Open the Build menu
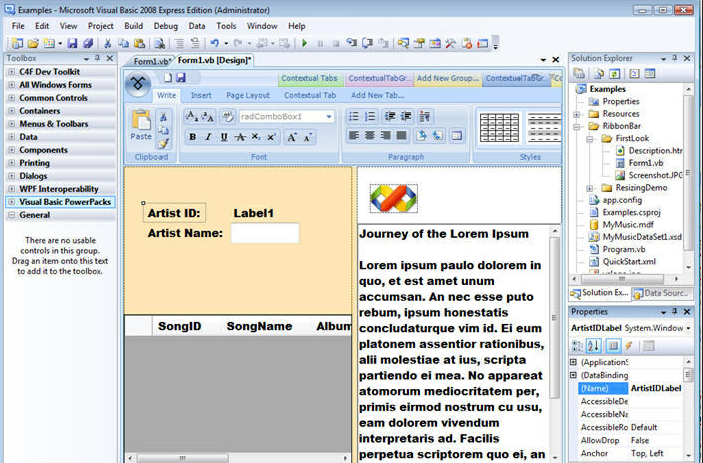The image size is (703, 463). (134, 26)
